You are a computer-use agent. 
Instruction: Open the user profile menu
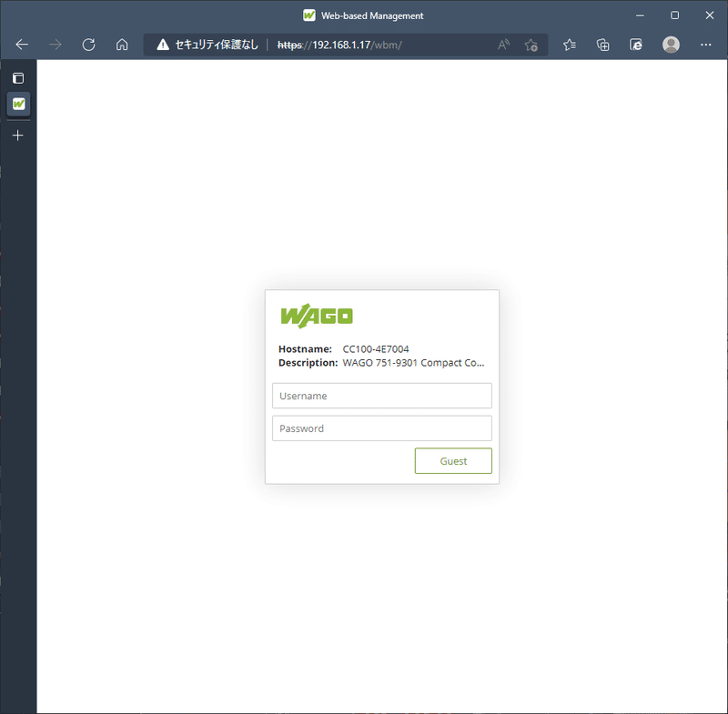coord(671,45)
